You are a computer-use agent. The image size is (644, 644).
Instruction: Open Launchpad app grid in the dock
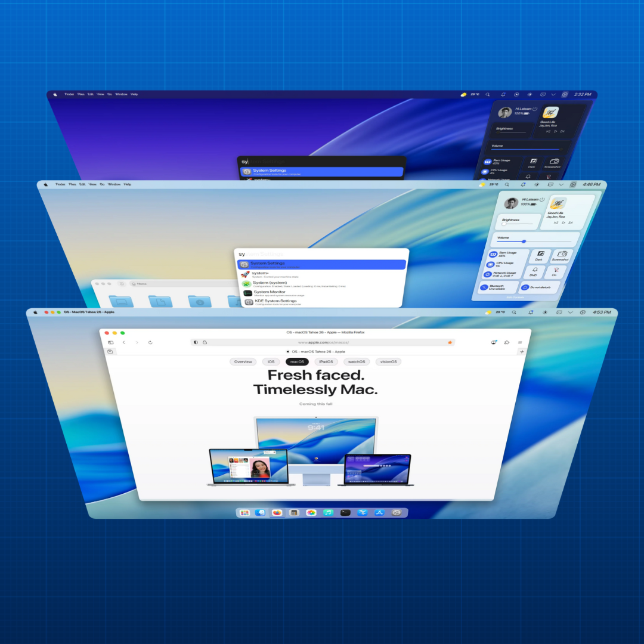click(245, 513)
